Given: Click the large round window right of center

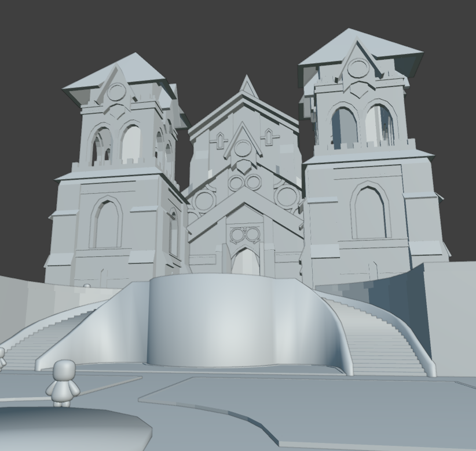Looking at the screenshot, I should 287,197.
